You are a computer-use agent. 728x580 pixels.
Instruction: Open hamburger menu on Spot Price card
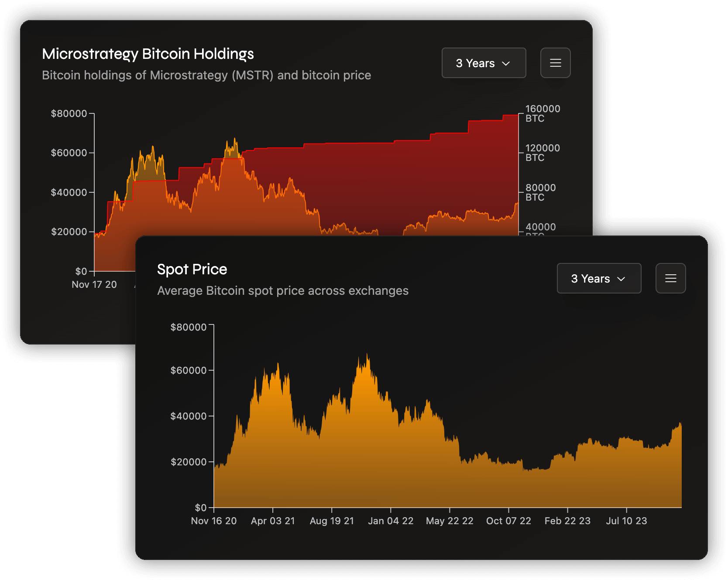point(670,278)
